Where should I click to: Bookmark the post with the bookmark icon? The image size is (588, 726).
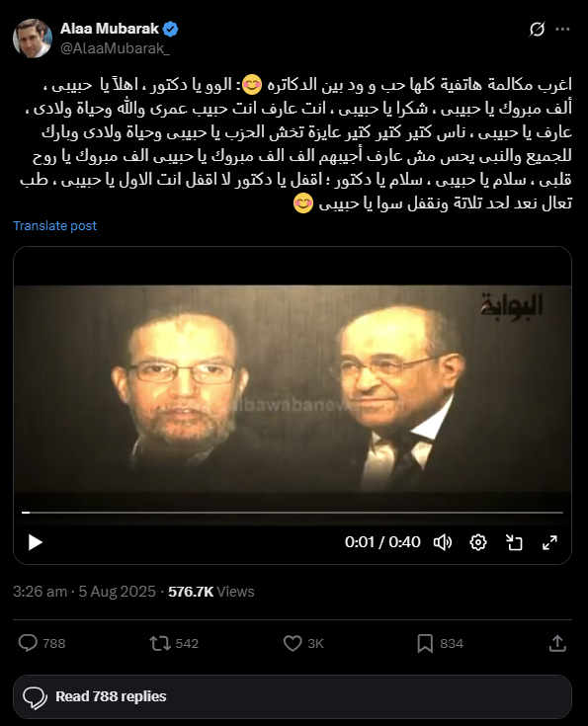(425, 643)
